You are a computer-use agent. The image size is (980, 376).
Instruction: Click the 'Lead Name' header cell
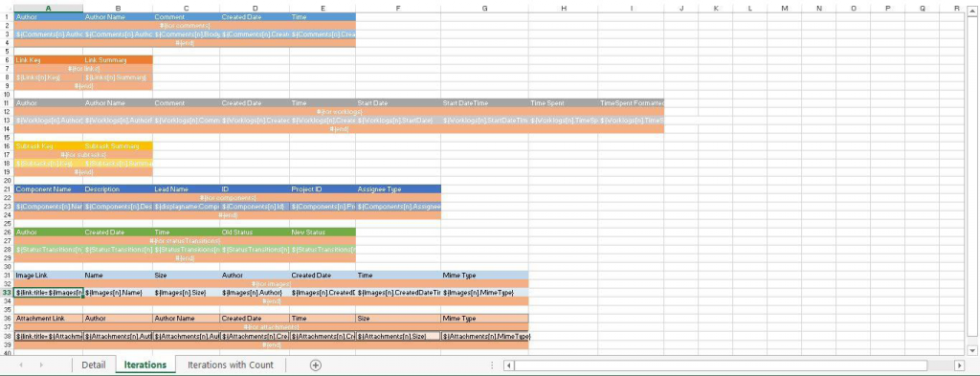point(187,188)
